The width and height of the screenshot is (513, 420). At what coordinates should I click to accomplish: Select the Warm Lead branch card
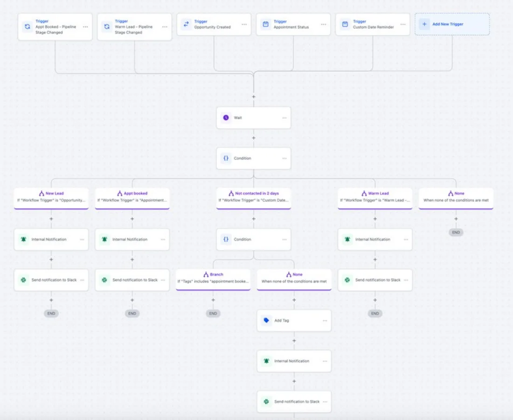point(375,198)
